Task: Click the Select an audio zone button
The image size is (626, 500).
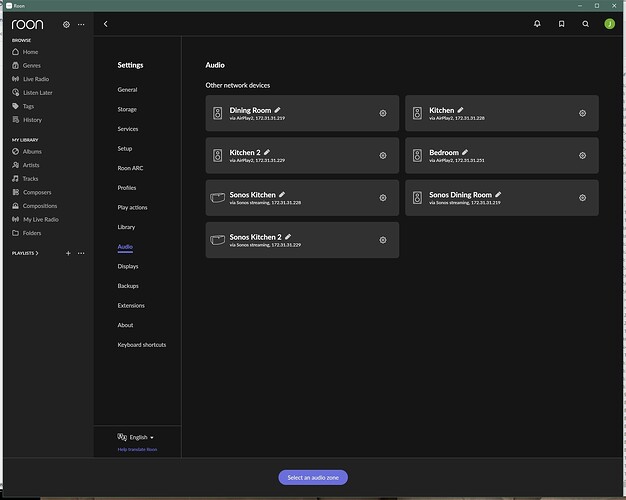Action: [x=313, y=478]
